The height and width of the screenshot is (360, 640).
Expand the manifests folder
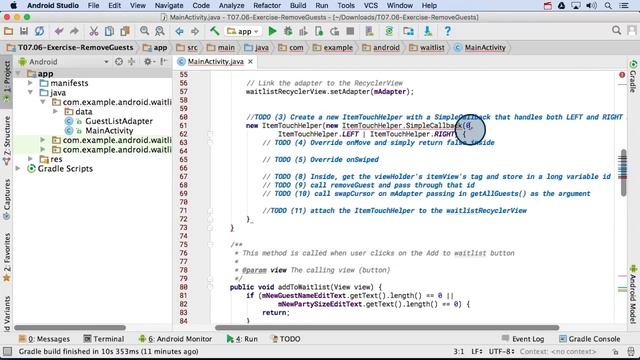coord(30,83)
